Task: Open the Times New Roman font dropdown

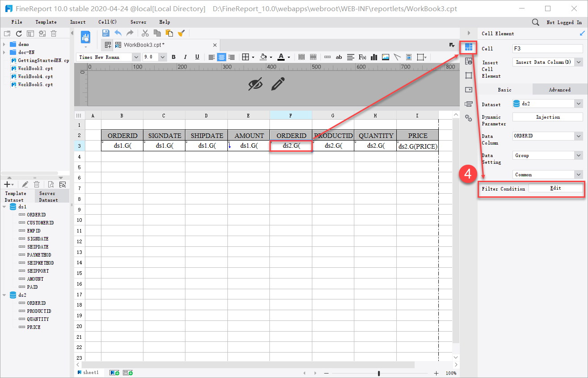Action: tap(136, 57)
